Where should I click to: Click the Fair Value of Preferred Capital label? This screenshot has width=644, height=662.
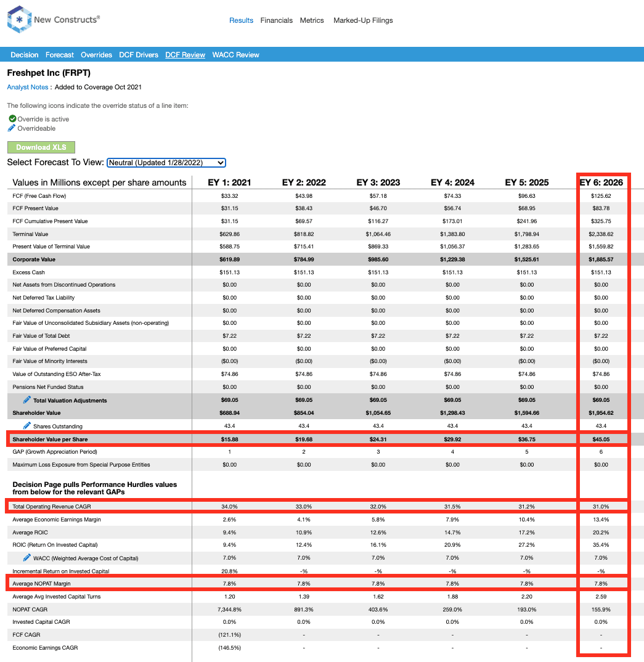click(49, 349)
